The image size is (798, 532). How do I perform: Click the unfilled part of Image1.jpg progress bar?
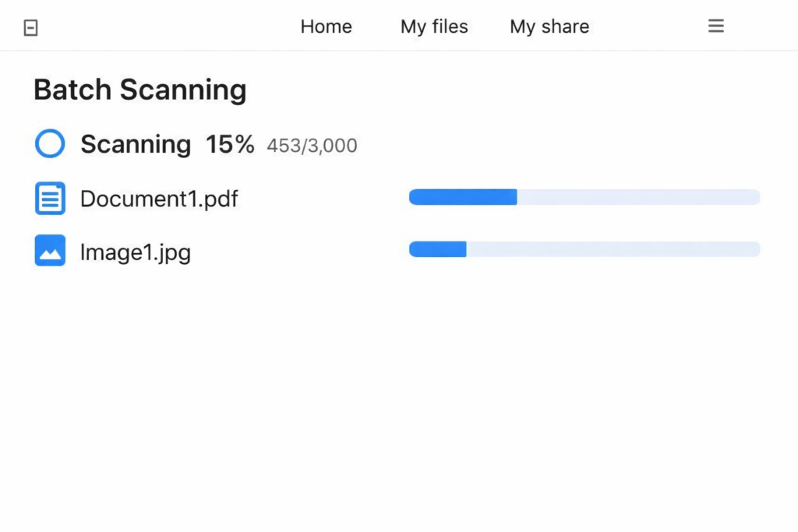click(x=613, y=249)
